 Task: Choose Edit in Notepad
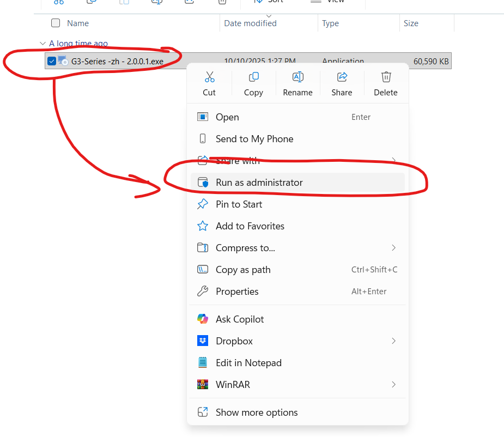tap(248, 363)
